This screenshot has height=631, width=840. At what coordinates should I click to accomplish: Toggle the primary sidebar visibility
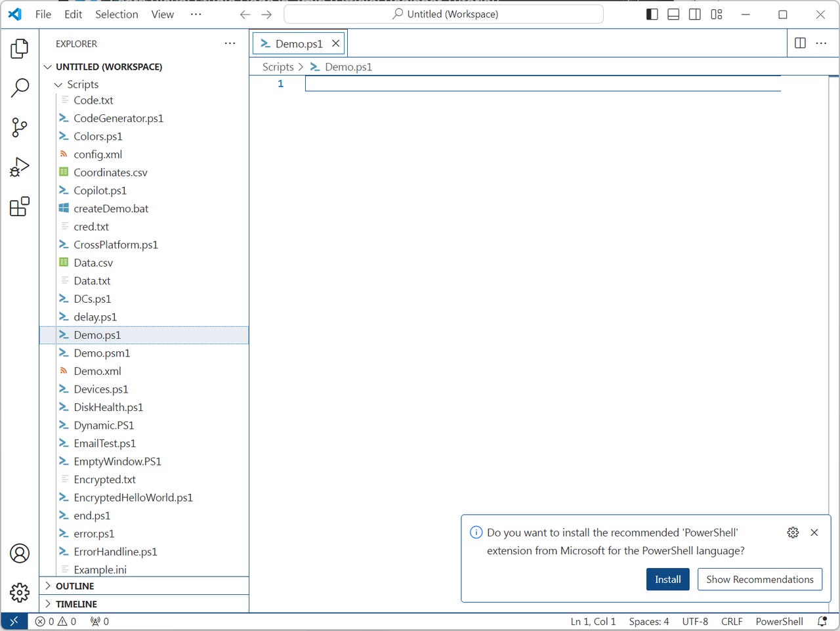652,14
